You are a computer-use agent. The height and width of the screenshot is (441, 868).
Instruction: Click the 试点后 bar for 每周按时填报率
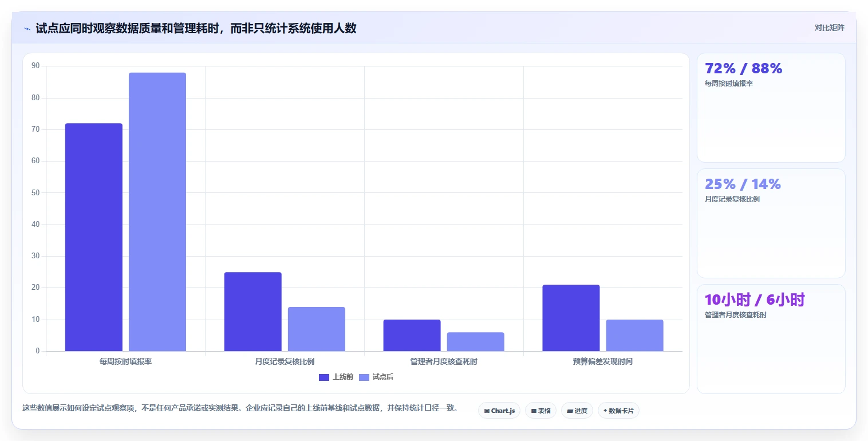[157, 212]
